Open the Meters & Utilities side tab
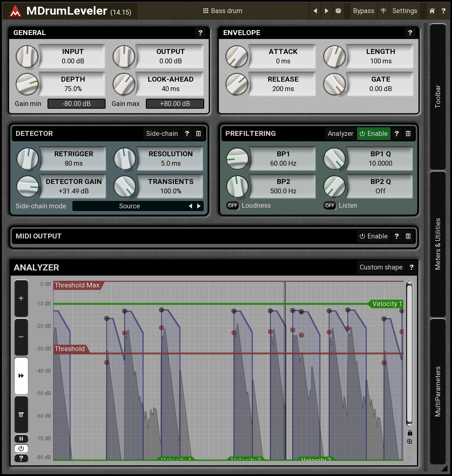This screenshot has height=476, width=452. [438, 244]
